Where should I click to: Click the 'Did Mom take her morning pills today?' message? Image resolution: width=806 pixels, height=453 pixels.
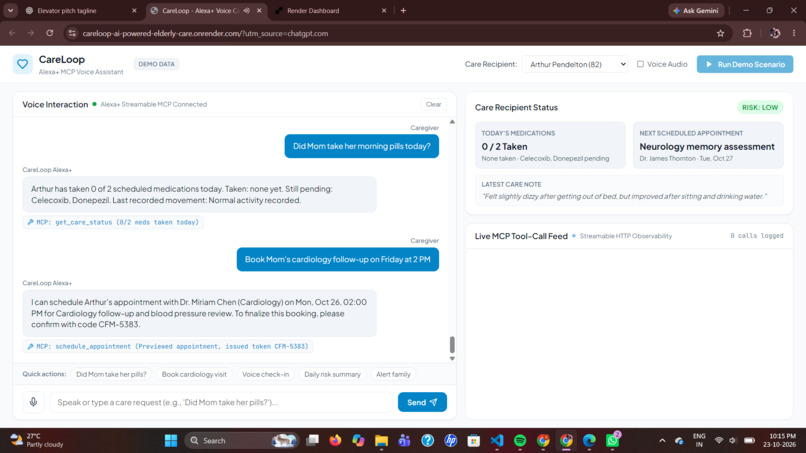361,146
